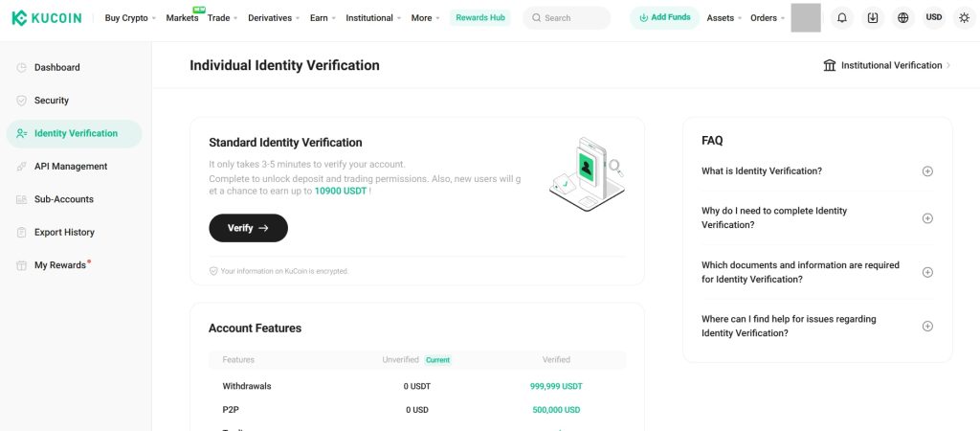Click the Rewards Hub button
The width and height of the screenshot is (980, 431).
coord(480,17)
